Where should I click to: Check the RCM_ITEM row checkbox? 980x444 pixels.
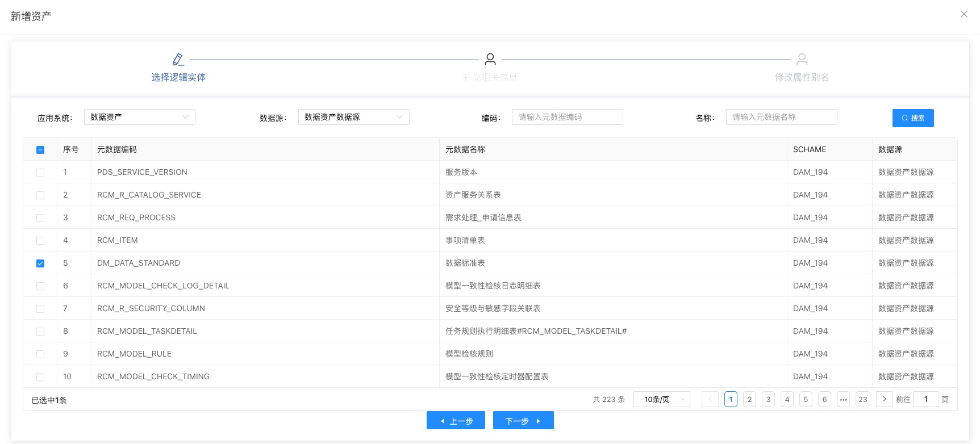(x=40, y=241)
